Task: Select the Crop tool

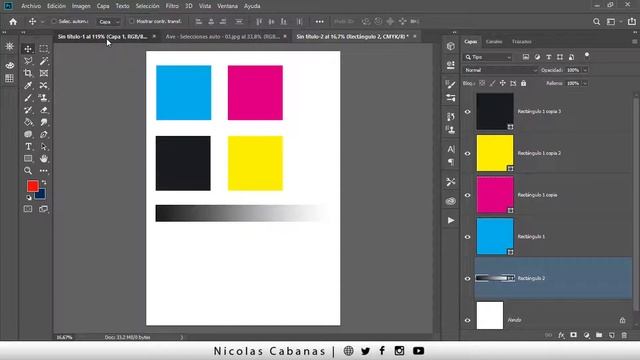Action: point(28,73)
